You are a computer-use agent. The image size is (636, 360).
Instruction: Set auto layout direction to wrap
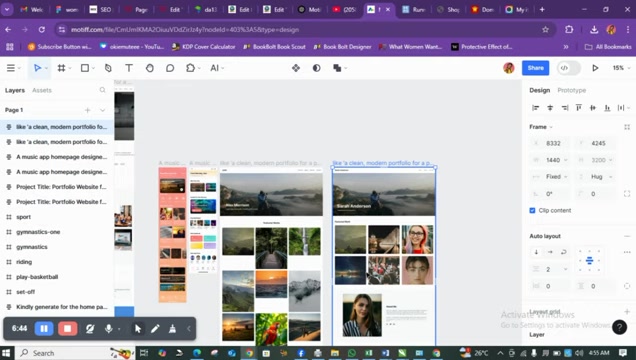pos(563,252)
